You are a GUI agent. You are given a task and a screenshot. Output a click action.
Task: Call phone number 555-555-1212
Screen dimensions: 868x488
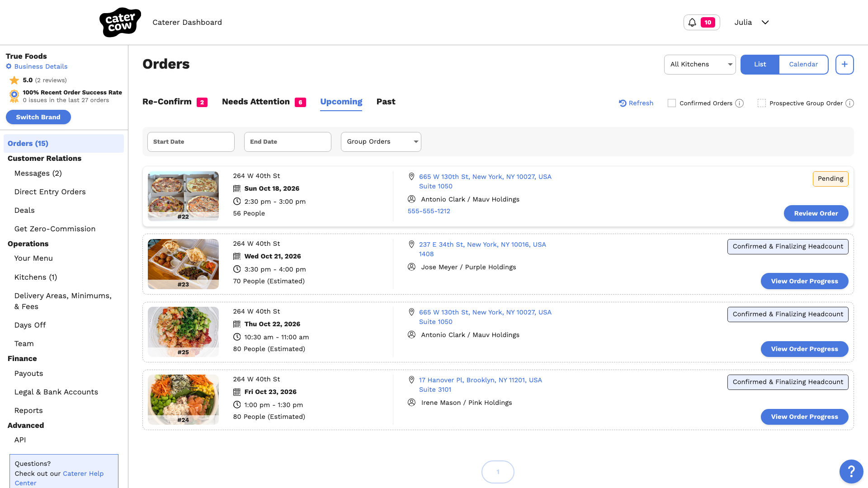coord(429,211)
